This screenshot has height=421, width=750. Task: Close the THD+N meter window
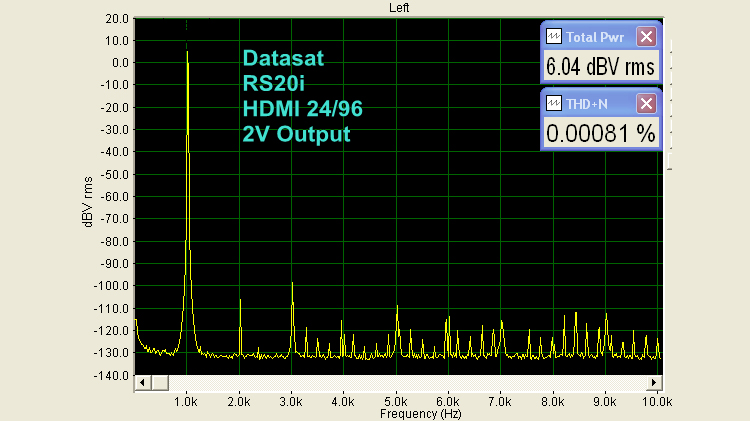point(646,103)
